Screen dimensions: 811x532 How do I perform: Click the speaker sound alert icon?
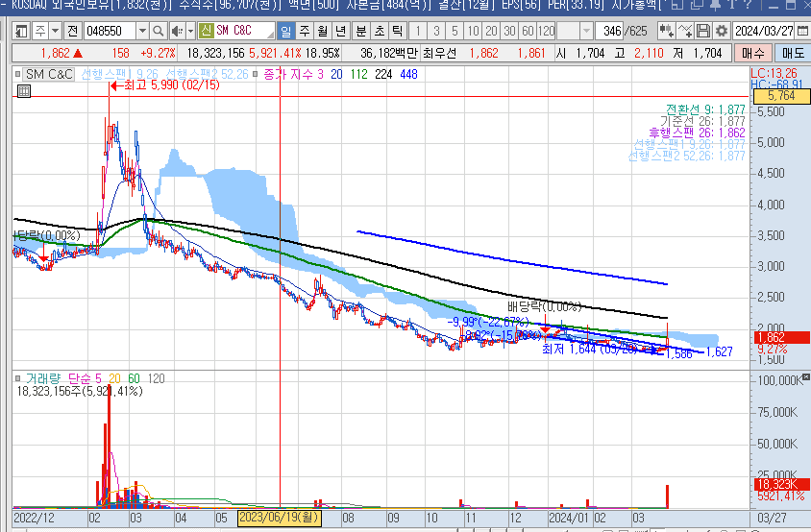177,31
